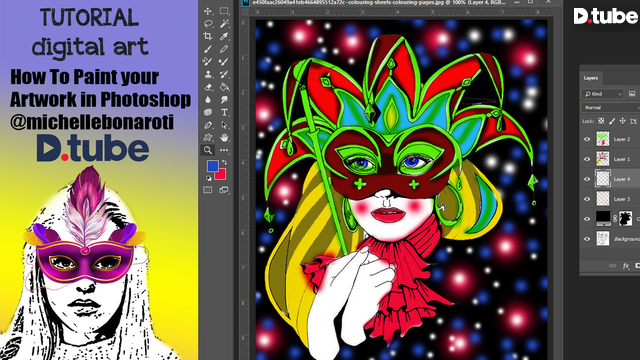640x360 pixels.
Task: Change the screen mode
Action: [224, 190]
